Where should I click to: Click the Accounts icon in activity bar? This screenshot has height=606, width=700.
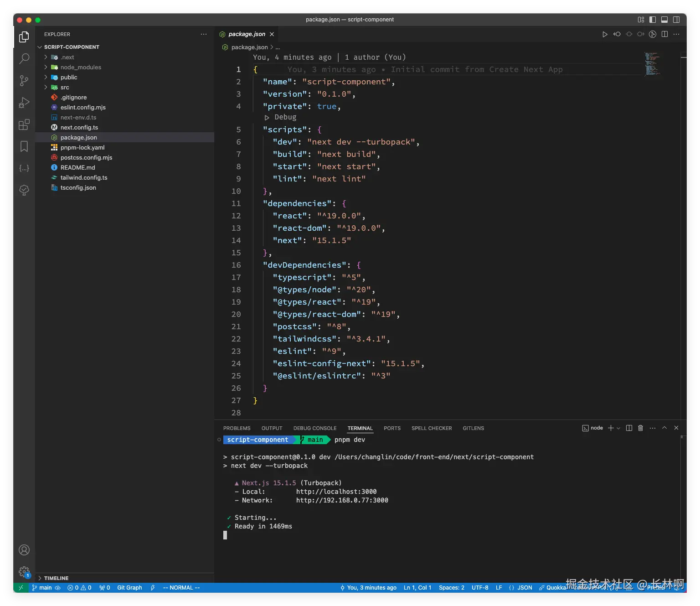tap(24, 550)
